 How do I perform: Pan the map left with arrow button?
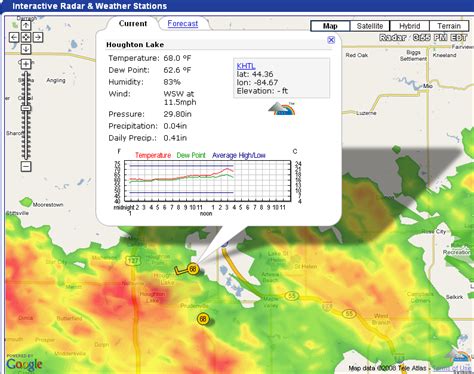click(x=14, y=37)
